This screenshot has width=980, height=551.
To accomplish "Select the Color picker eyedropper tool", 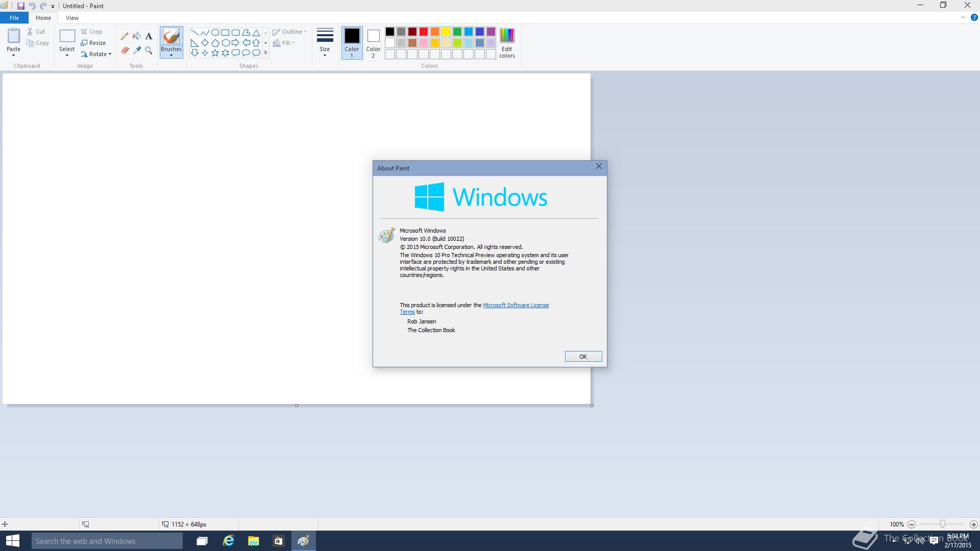I will [137, 51].
